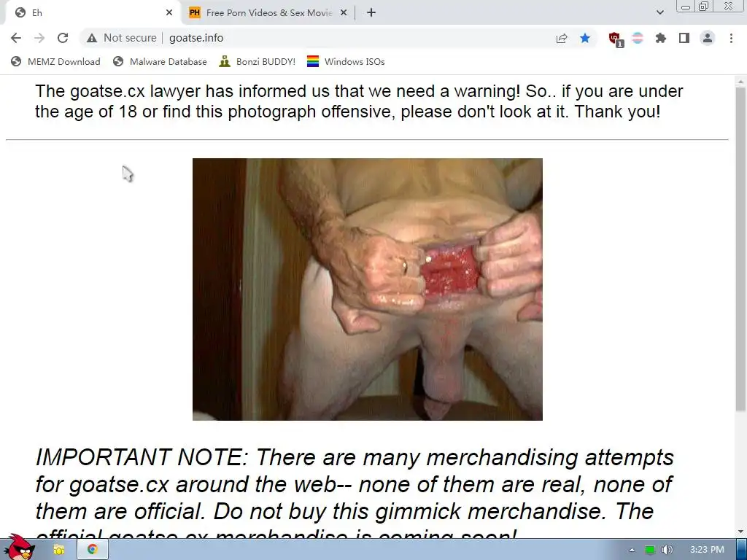Expand the tab search chevron
The image size is (747, 560).
point(659,13)
